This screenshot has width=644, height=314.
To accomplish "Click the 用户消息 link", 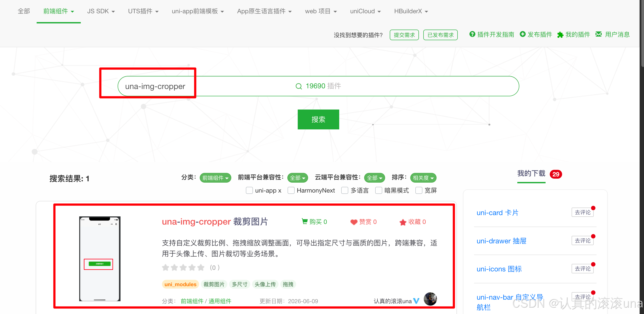I will point(617,34).
